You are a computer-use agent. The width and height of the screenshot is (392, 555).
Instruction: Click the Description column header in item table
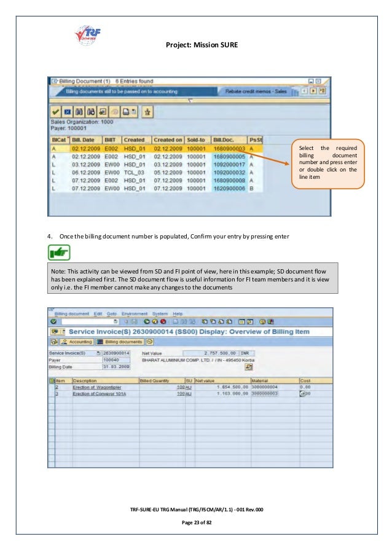pos(106,381)
